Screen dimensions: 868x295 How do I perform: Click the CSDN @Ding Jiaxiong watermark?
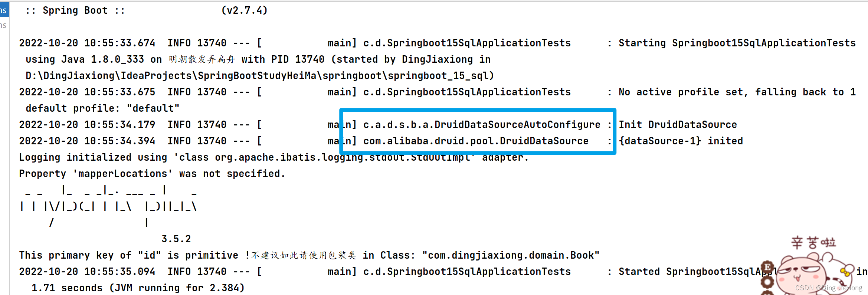829,288
